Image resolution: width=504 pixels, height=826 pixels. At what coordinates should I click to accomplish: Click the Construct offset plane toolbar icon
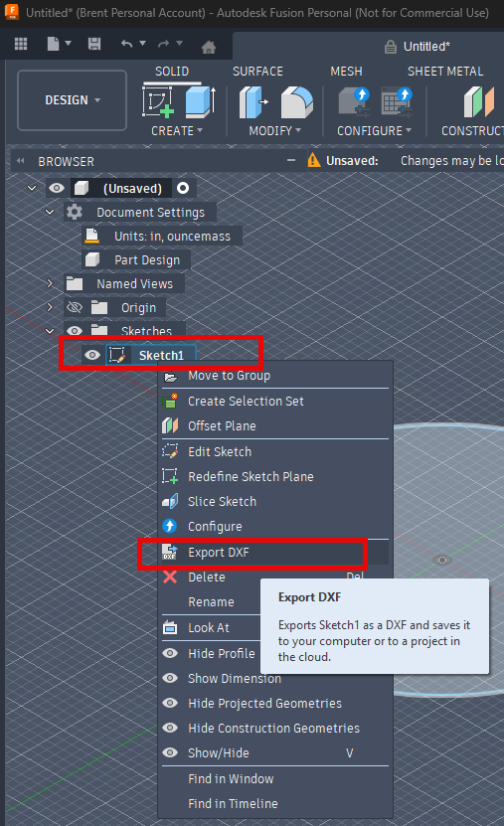pos(479,101)
